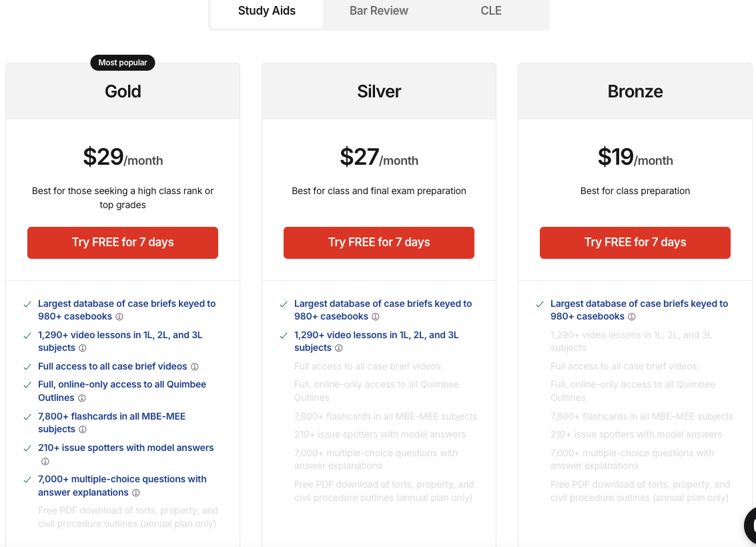Viewport: 756px width, 547px height.
Task: Click info icon for Gold flashcards feature
Action: tap(83, 430)
